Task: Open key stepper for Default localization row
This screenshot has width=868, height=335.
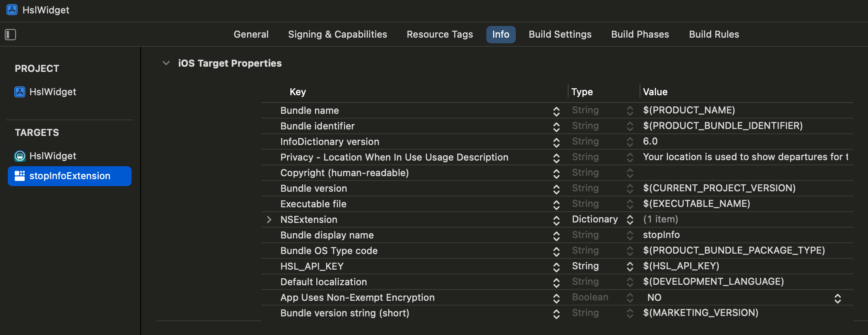Action: (x=556, y=283)
